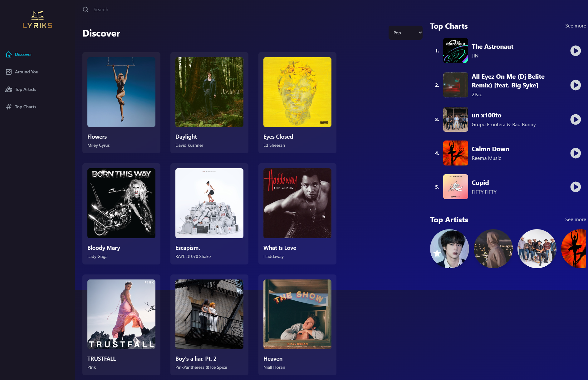Click See more next to Top Artists
Screen dimensions: 588x380
575,220
